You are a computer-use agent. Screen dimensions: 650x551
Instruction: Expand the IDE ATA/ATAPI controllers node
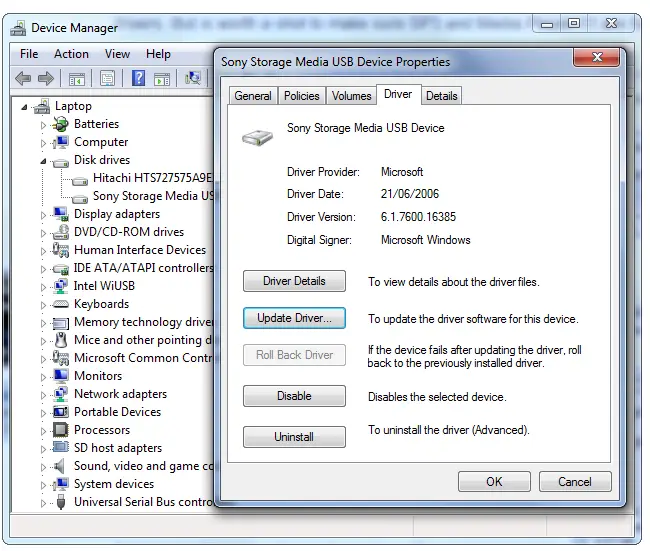(43, 269)
